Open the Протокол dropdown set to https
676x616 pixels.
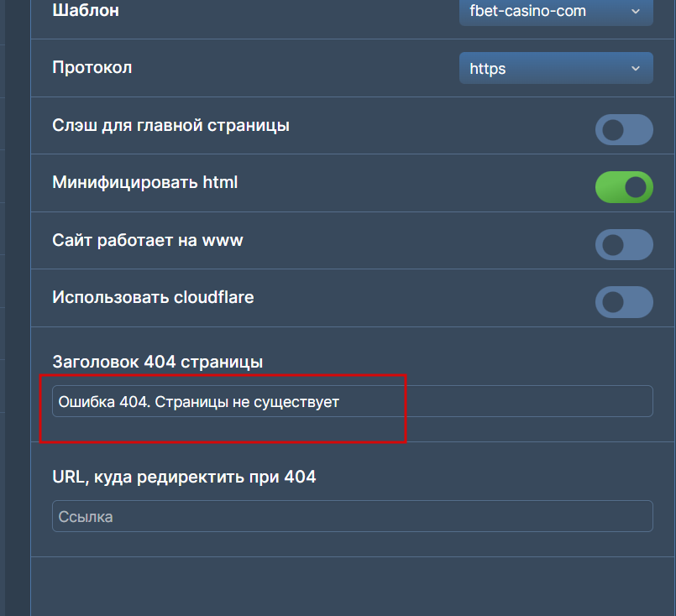[x=556, y=68]
